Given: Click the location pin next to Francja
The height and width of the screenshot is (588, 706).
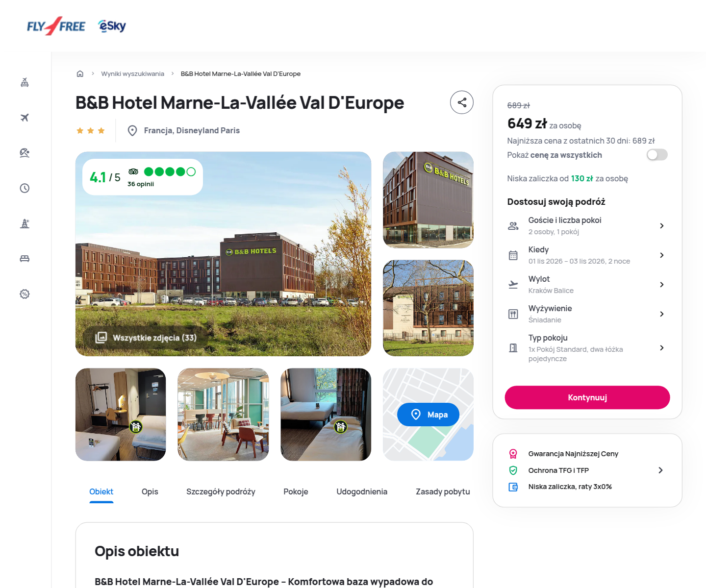Looking at the screenshot, I should (132, 131).
